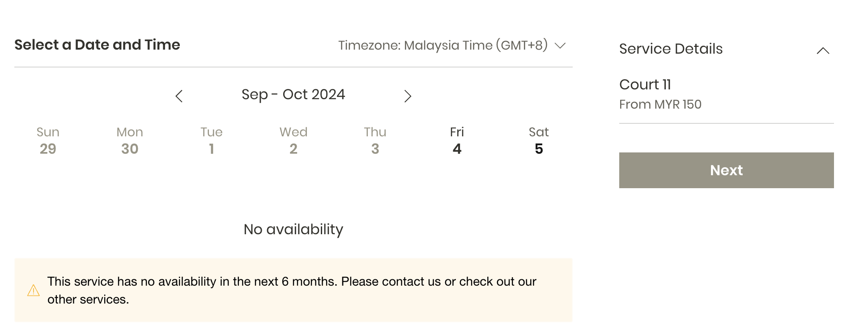Collapse Service Details with the chevron
This screenshot has height=329, width=868.
pyautogui.click(x=823, y=51)
